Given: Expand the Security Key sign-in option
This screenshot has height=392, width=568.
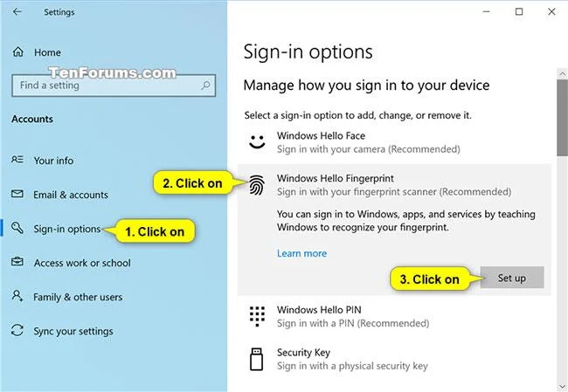Looking at the screenshot, I should [394, 359].
